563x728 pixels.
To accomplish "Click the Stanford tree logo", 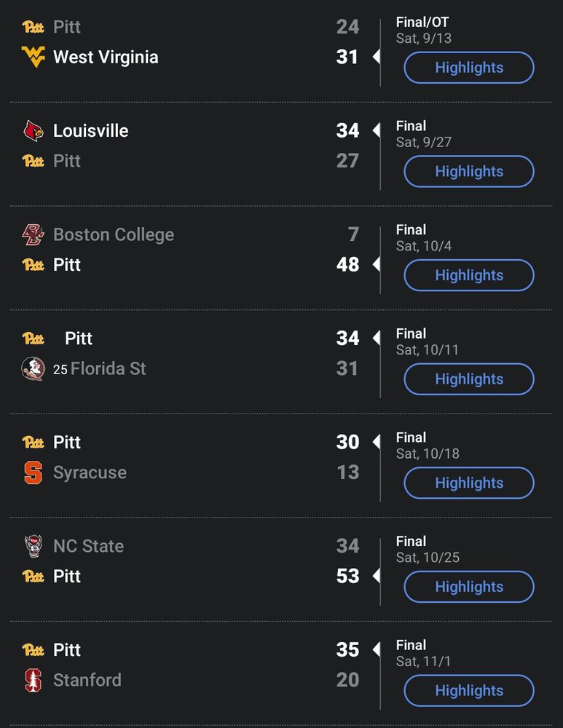I will [34, 680].
